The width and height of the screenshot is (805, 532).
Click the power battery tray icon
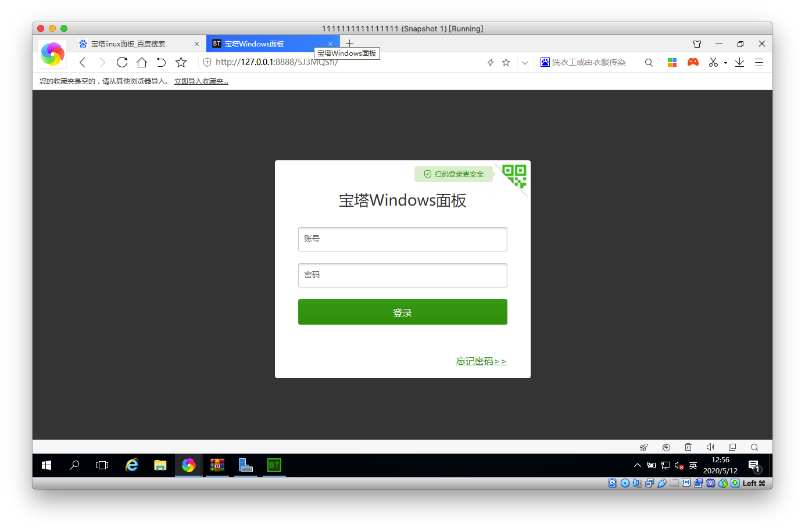(x=652, y=465)
